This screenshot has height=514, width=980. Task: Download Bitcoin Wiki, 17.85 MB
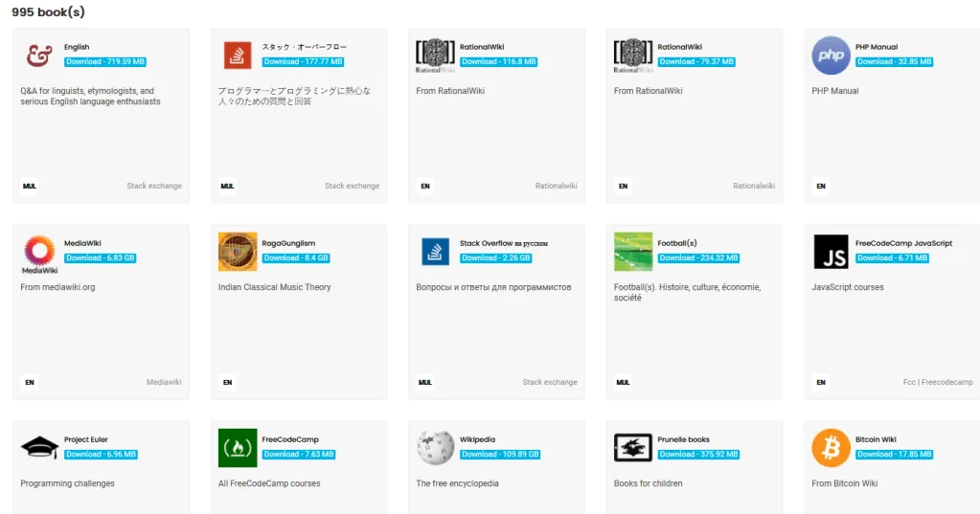(x=895, y=454)
